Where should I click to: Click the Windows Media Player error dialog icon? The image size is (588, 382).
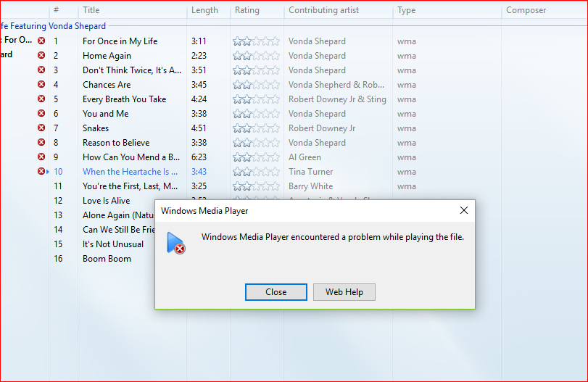176,243
